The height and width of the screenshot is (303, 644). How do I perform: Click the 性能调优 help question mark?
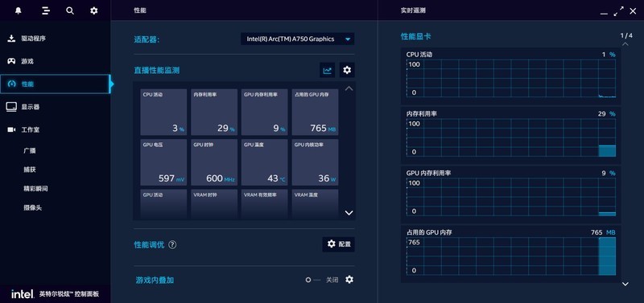(x=172, y=245)
